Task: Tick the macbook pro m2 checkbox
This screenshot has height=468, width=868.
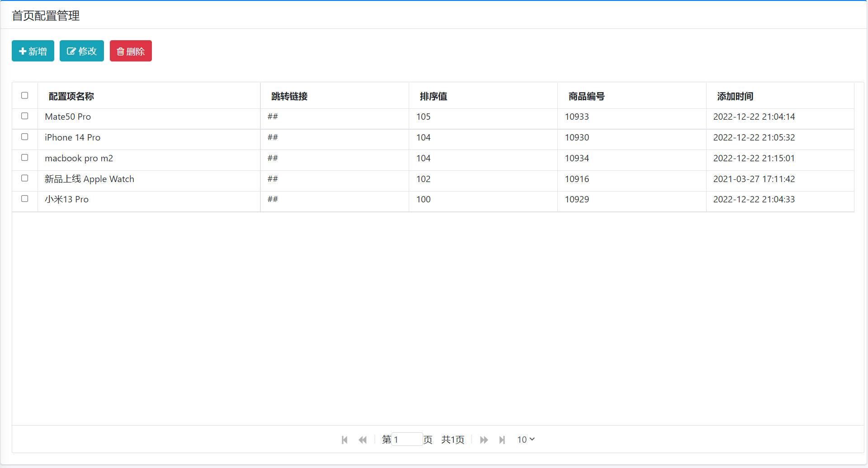Action: pos(25,158)
